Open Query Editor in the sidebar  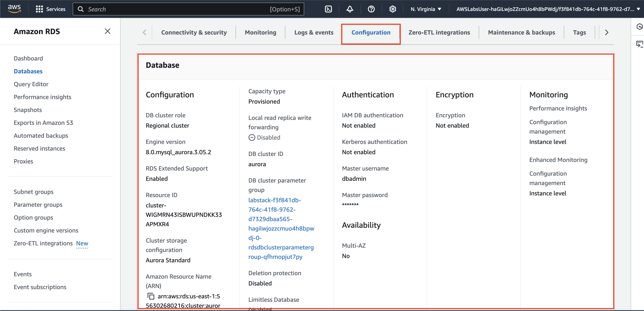coord(31,84)
